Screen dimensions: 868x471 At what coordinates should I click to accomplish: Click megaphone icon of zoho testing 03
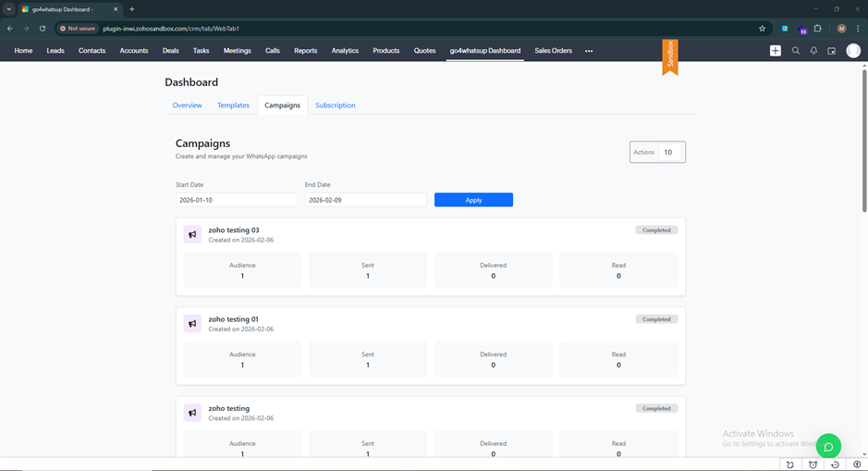(x=192, y=235)
